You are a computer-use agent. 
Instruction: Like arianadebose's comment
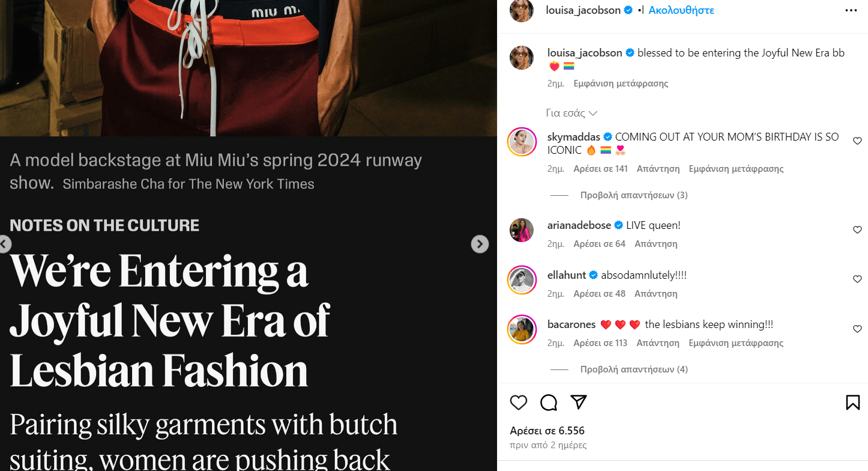click(857, 230)
